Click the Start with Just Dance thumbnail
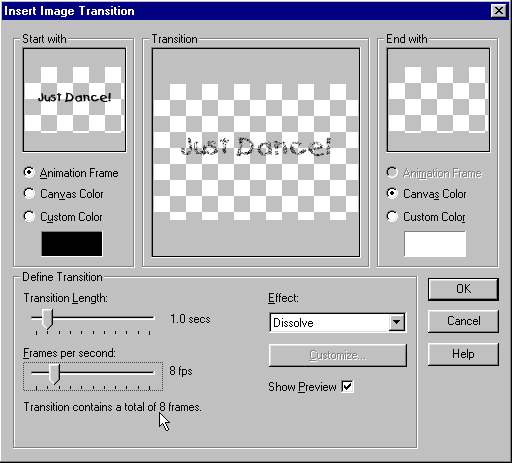This screenshot has height=463, width=512. coord(74,100)
